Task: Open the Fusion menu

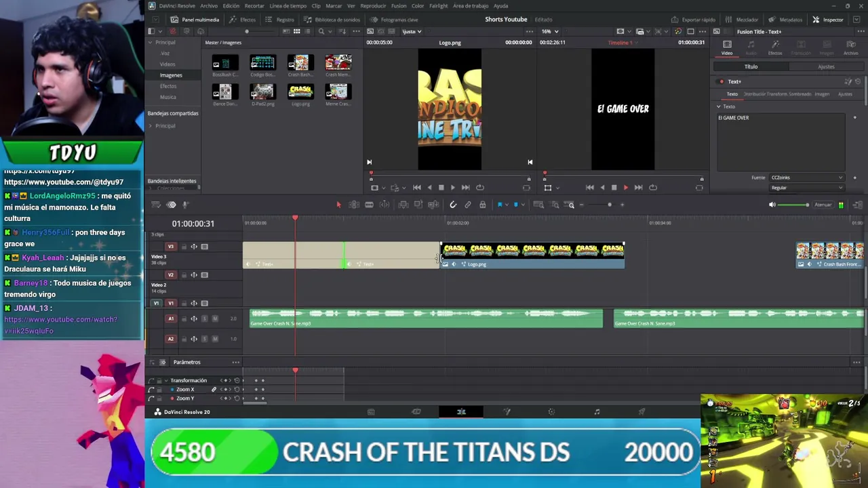Action: pyautogui.click(x=399, y=6)
